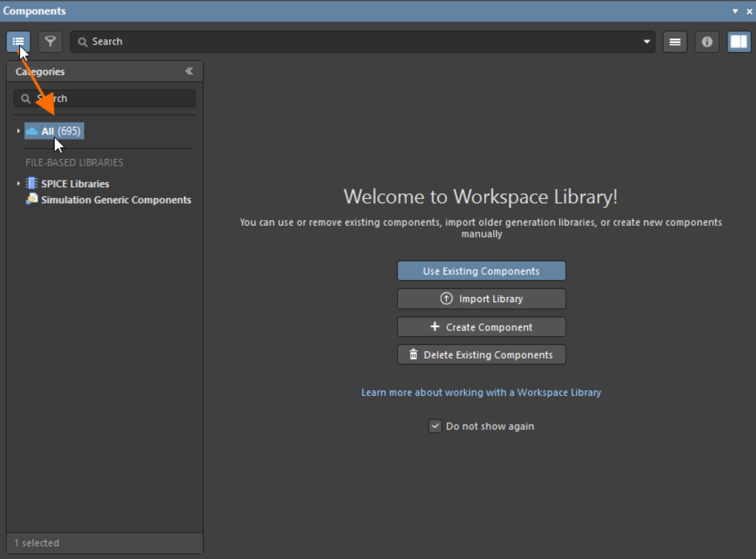Toggle the component details info icon

(707, 42)
